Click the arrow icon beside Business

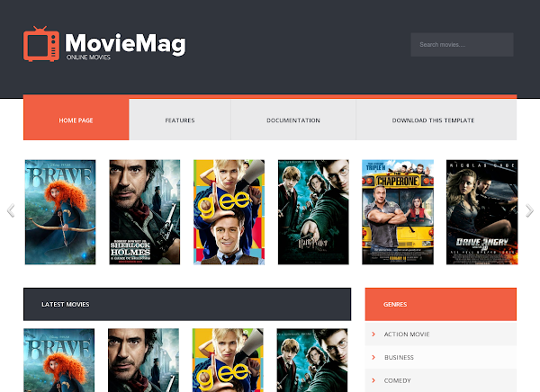coord(373,357)
